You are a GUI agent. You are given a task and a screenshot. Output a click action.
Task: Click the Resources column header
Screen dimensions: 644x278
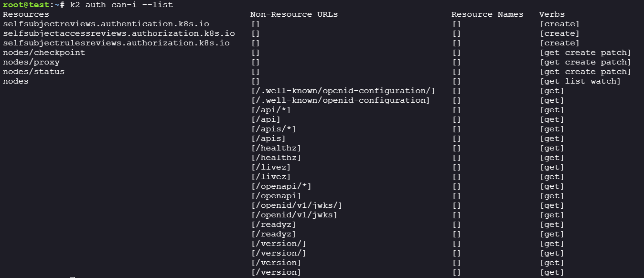click(x=26, y=14)
